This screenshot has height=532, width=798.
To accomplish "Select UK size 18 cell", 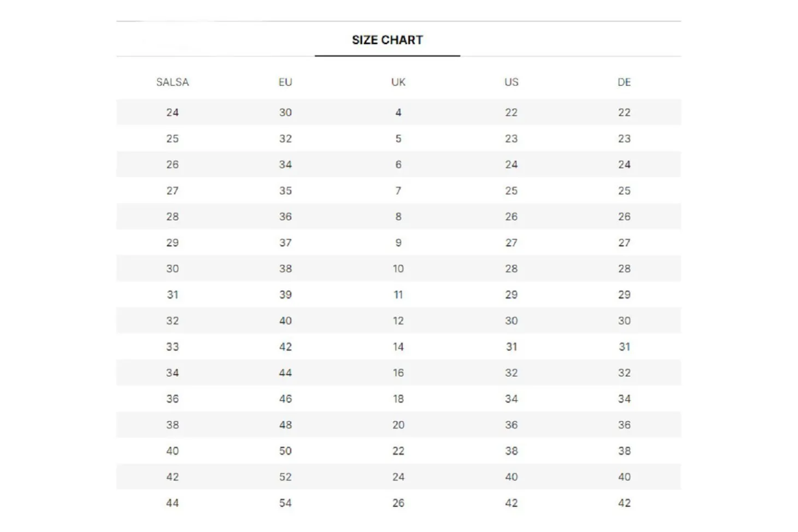I will pos(398,399).
